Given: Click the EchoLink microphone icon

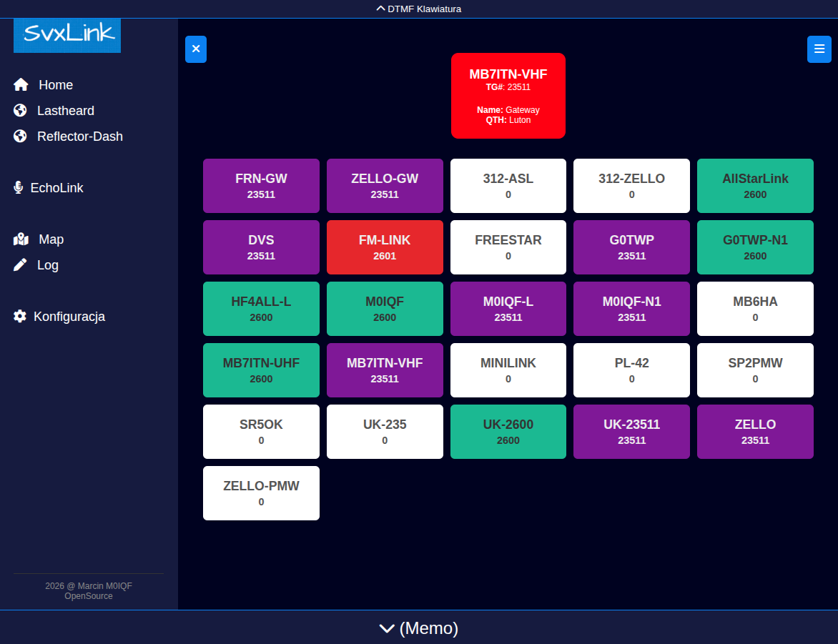Looking at the screenshot, I should coord(19,188).
